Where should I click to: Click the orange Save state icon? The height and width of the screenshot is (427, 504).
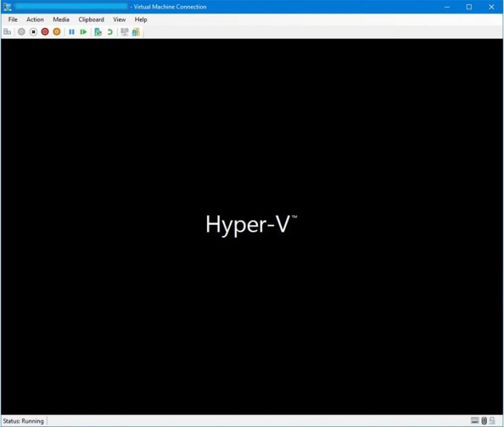click(x=56, y=32)
